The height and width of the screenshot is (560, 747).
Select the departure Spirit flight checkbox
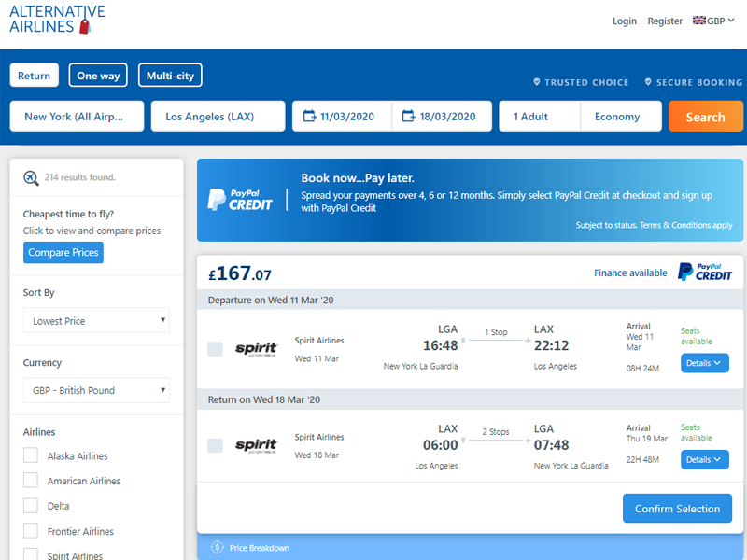point(216,349)
